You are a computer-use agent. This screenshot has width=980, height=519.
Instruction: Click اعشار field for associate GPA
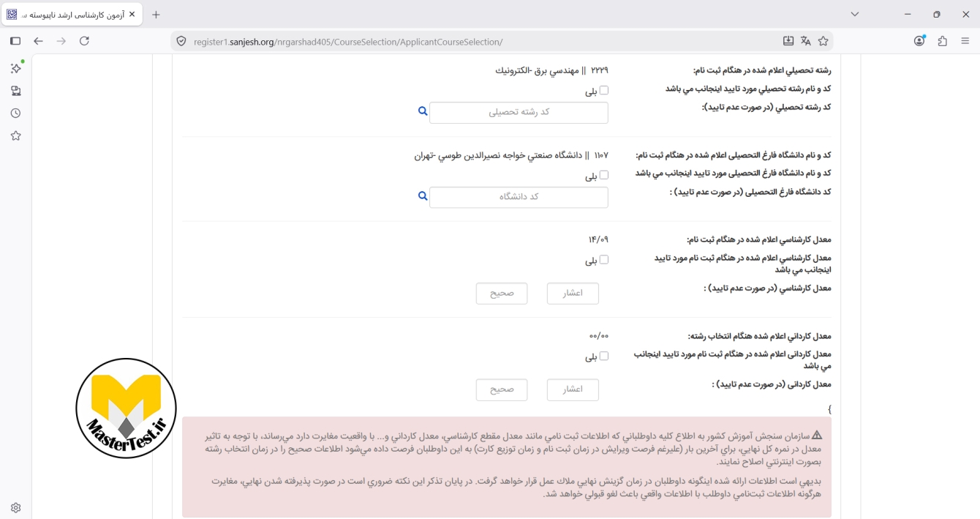(573, 389)
